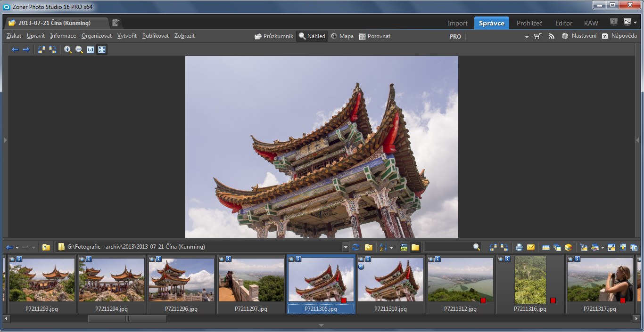
Task: Send the photo by e-mail
Action: (x=531, y=247)
